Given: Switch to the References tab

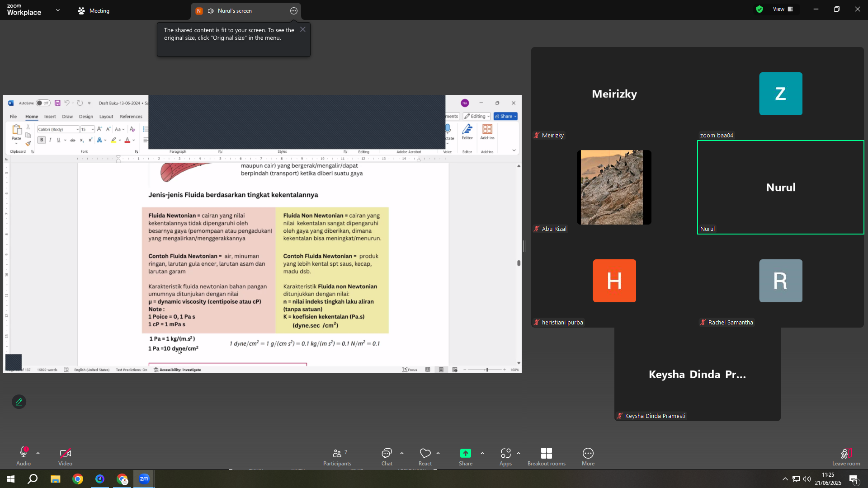Looking at the screenshot, I should tap(131, 117).
